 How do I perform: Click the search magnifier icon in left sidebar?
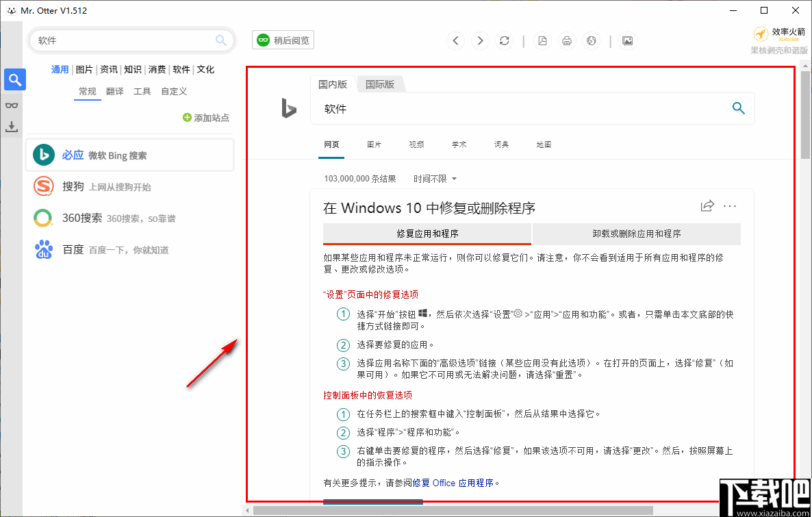click(15, 80)
